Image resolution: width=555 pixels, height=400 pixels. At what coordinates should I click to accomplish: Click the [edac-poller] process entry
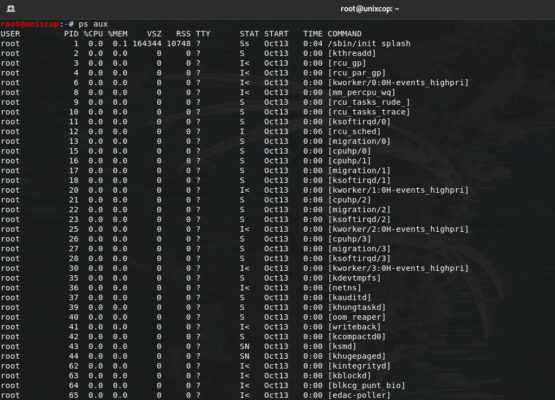[x=359, y=395]
